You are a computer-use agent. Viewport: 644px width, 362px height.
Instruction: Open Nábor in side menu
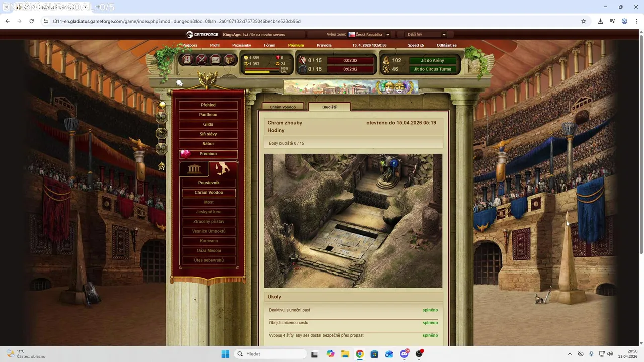tap(208, 144)
